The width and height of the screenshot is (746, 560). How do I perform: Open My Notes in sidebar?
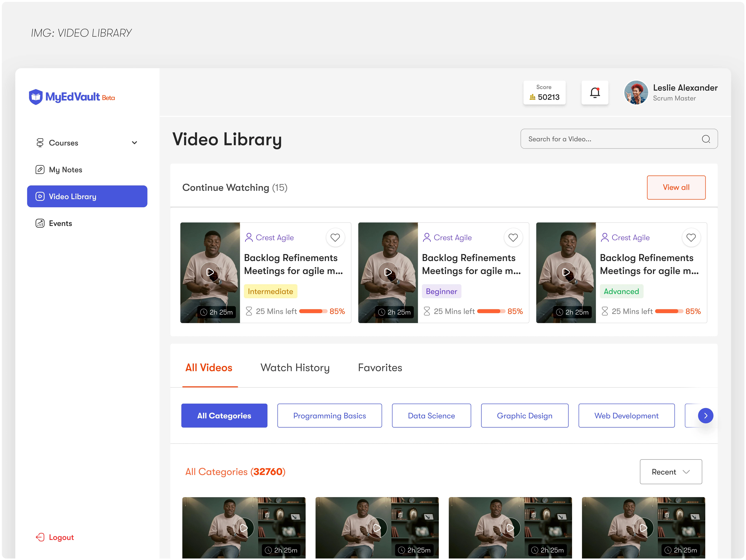click(x=87, y=170)
